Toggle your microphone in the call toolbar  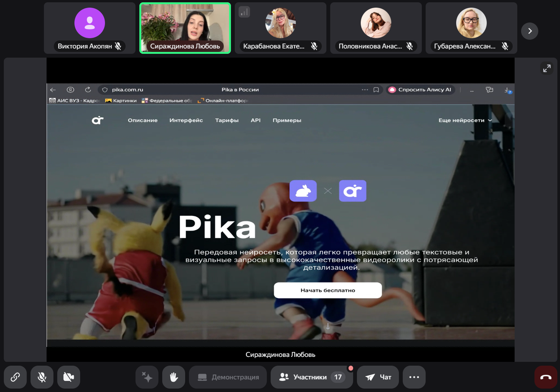(42, 377)
